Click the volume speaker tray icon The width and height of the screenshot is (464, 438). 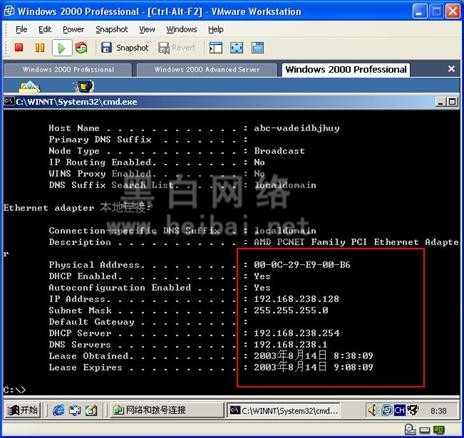point(372,410)
